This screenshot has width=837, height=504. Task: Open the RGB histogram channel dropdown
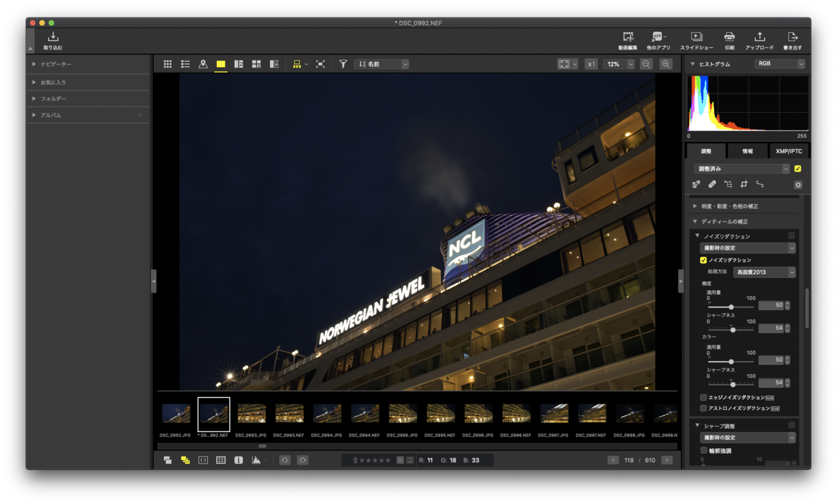point(779,63)
